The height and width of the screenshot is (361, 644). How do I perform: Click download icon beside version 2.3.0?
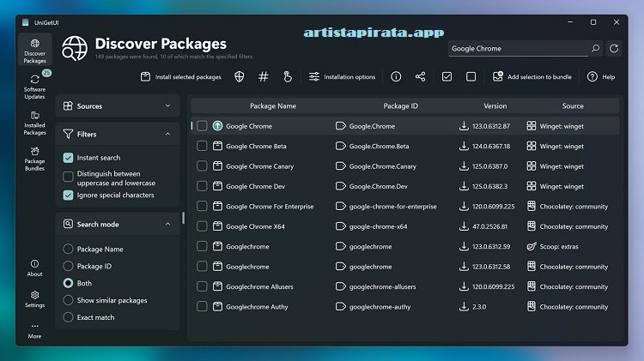pos(464,307)
